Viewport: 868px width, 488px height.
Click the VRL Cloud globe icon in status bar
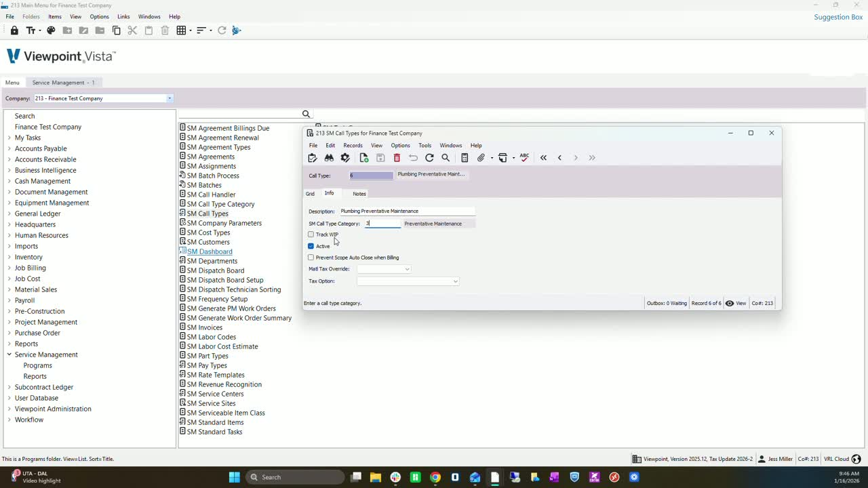[856, 459]
